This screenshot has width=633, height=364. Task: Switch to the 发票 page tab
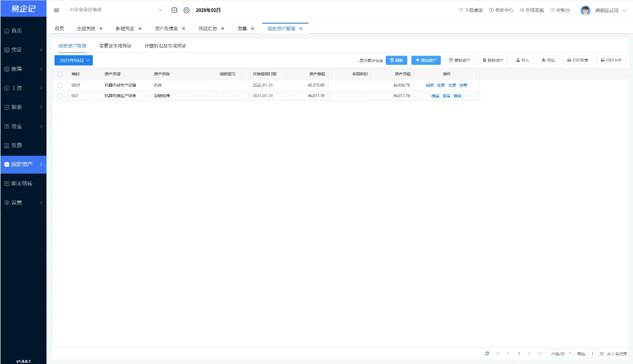(x=242, y=29)
